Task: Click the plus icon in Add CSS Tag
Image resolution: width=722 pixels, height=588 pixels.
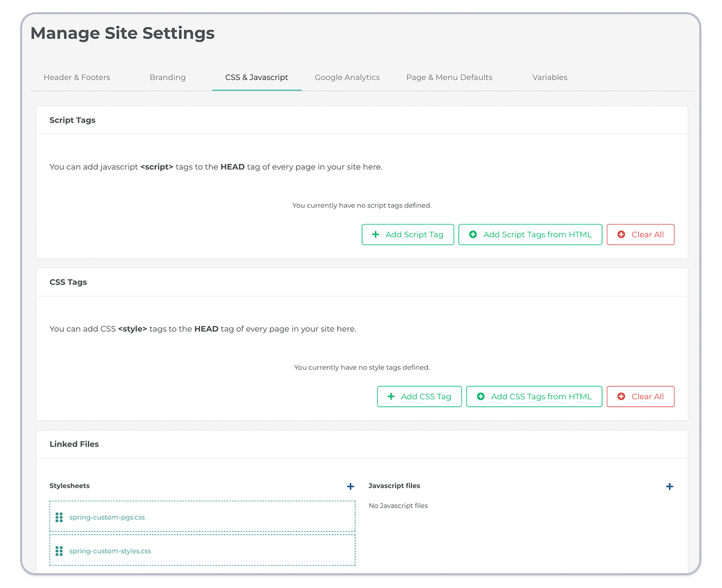Action: (391, 397)
